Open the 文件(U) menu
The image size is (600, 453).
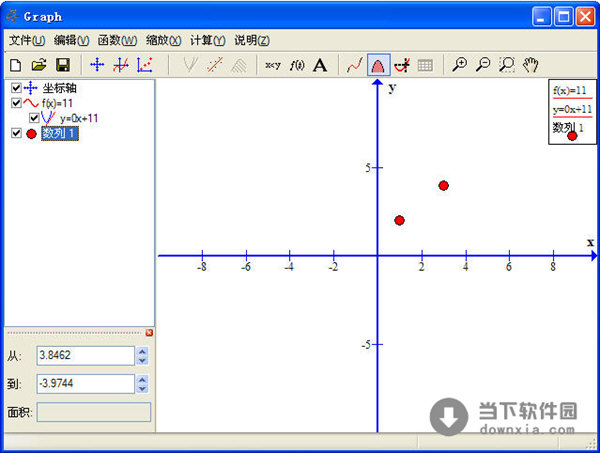(x=27, y=40)
